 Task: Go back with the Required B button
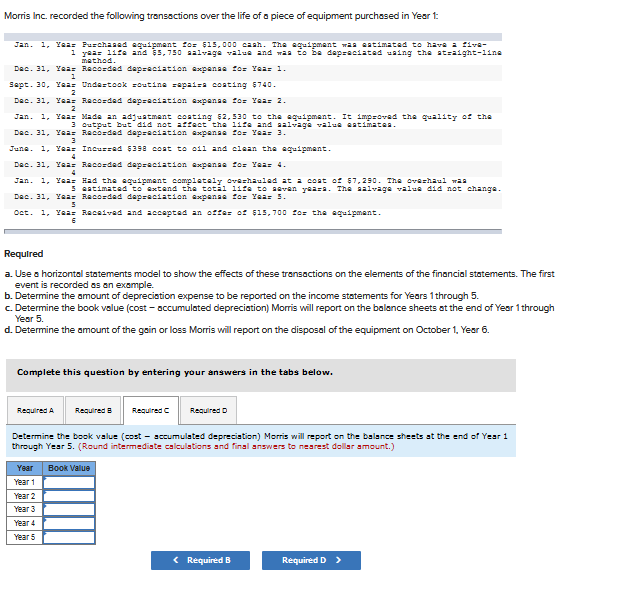coord(200,560)
